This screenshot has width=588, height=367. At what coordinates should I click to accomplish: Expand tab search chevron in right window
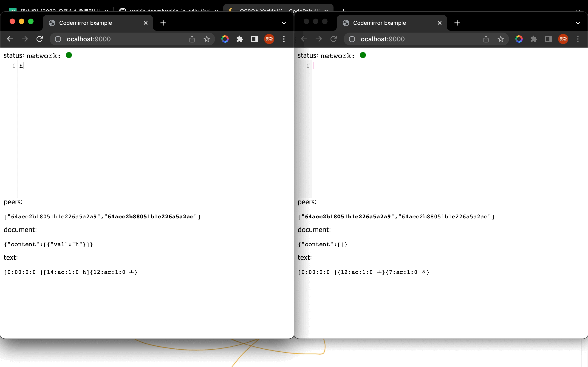(x=578, y=23)
